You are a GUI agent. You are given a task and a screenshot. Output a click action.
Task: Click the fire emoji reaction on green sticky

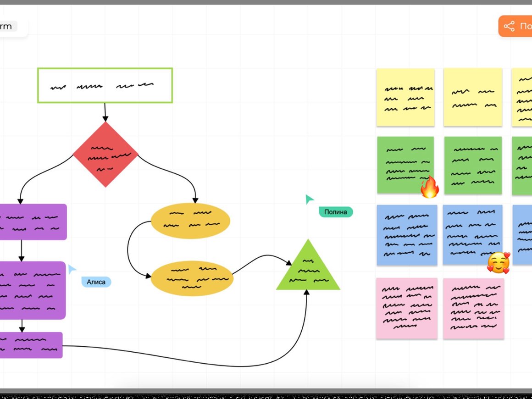[x=429, y=187]
